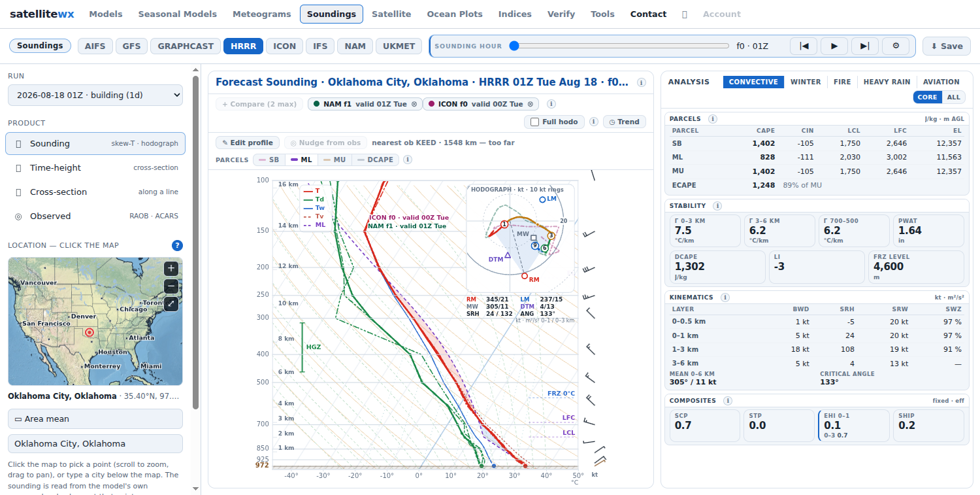Select the GFS model

tap(131, 46)
